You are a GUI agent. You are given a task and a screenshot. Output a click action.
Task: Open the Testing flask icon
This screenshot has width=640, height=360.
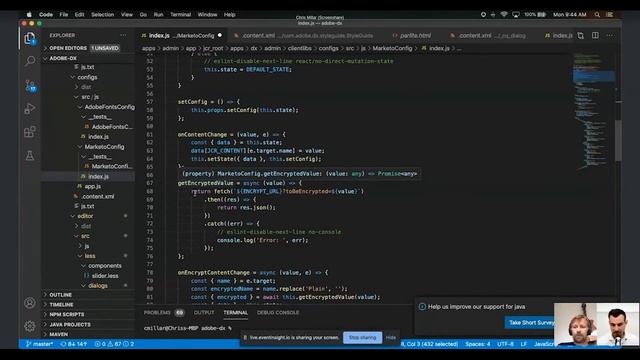(30, 155)
